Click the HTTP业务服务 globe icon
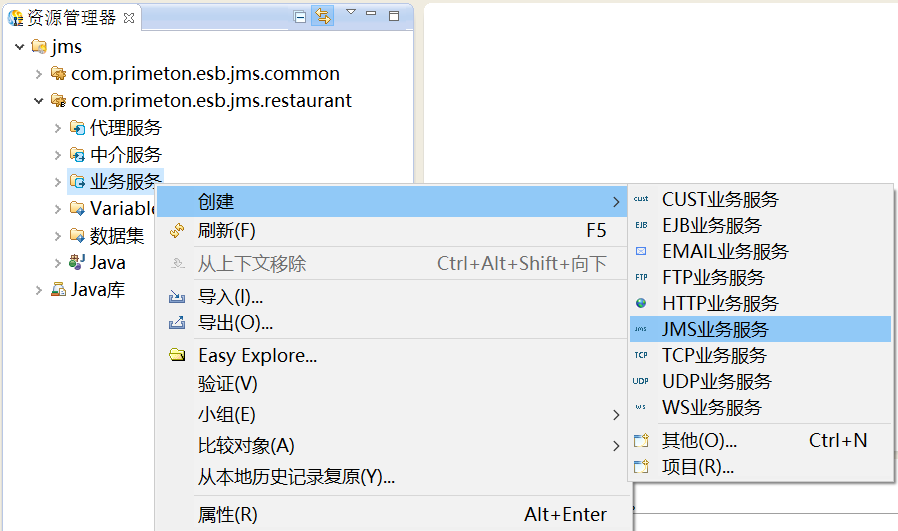Screen dimensions: 898x531 (641, 303)
